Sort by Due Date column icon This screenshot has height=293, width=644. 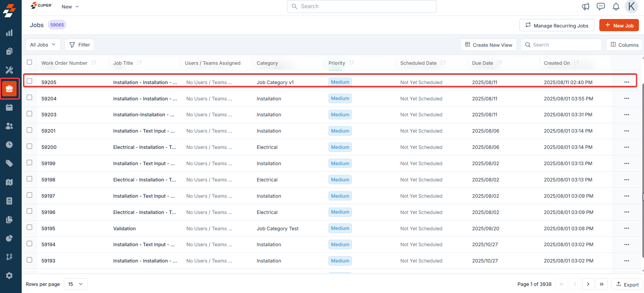click(x=499, y=63)
